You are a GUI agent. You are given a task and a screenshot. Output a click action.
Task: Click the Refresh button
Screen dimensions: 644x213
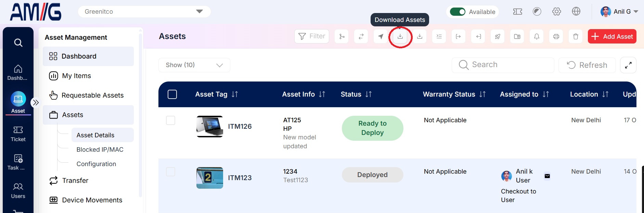[x=587, y=65]
